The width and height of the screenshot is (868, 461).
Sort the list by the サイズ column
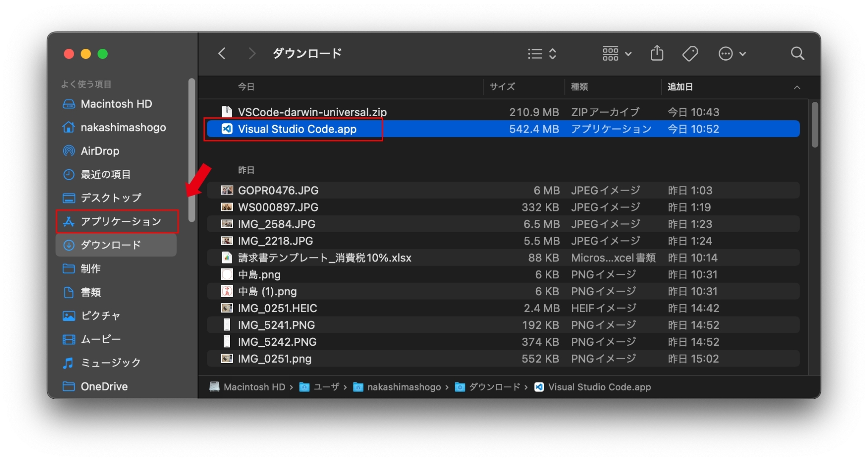[x=502, y=87]
